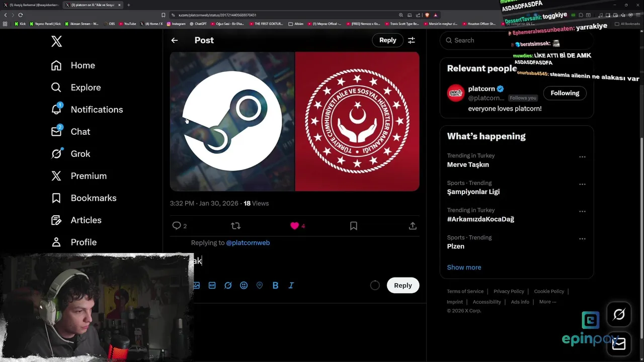Reload the page in browser

[20, 15]
